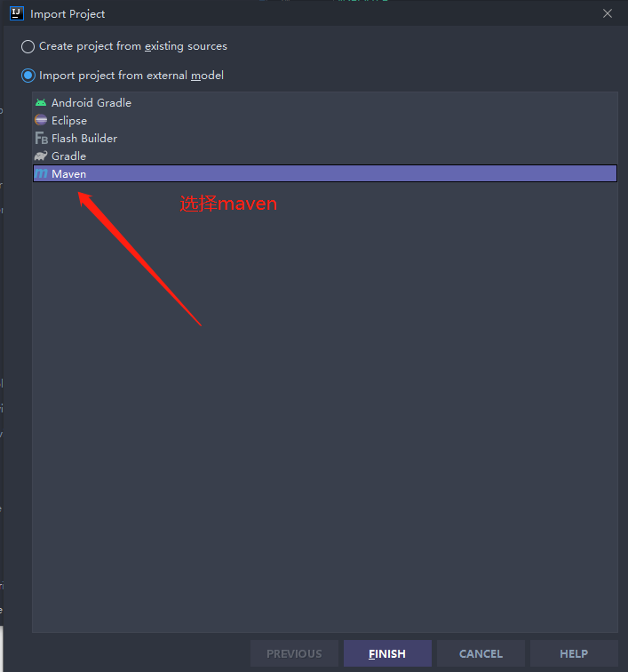Select the Gradle list entry
628x672 pixels.
[325, 156]
